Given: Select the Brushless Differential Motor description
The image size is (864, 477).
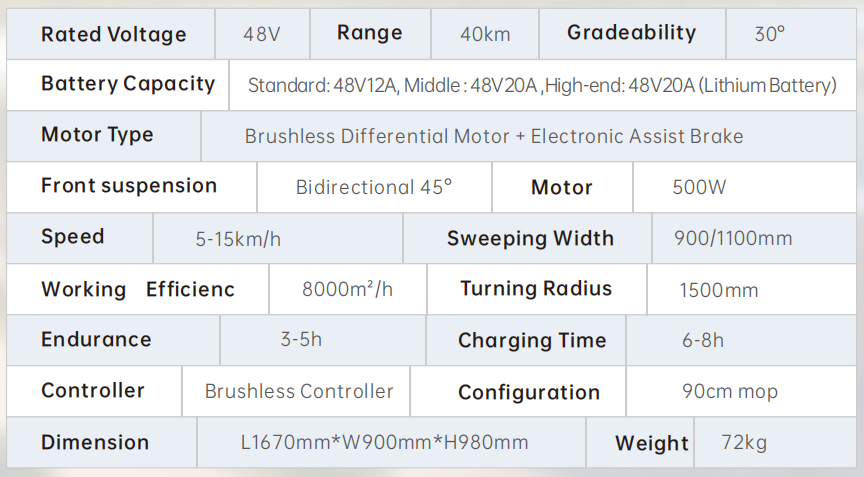Looking at the screenshot, I should coord(494,136).
